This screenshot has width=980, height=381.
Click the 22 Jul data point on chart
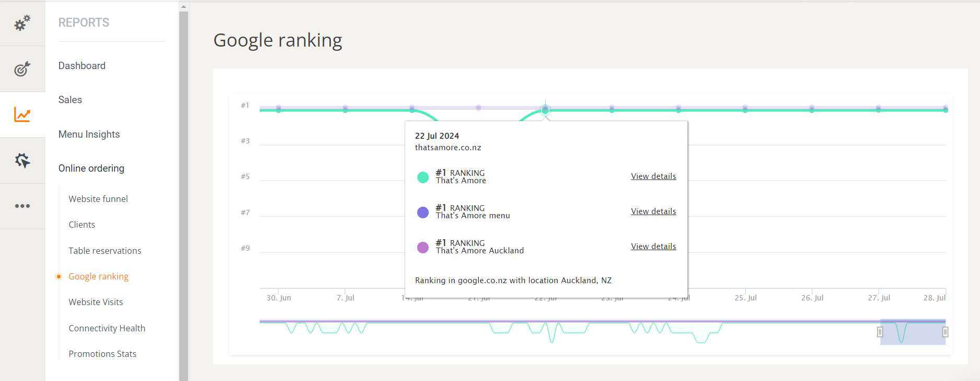click(545, 110)
